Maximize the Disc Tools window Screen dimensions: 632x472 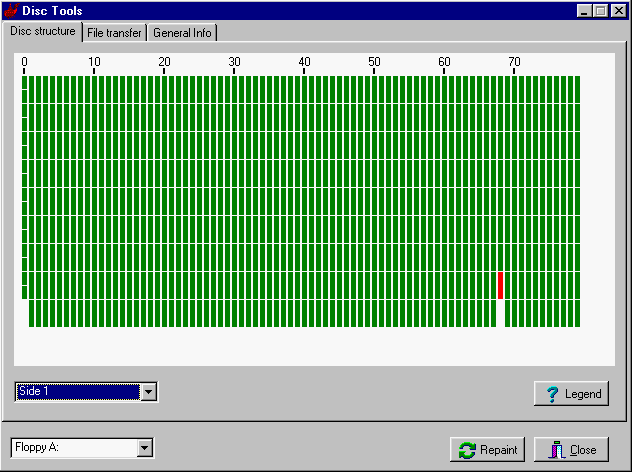(601, 11)
